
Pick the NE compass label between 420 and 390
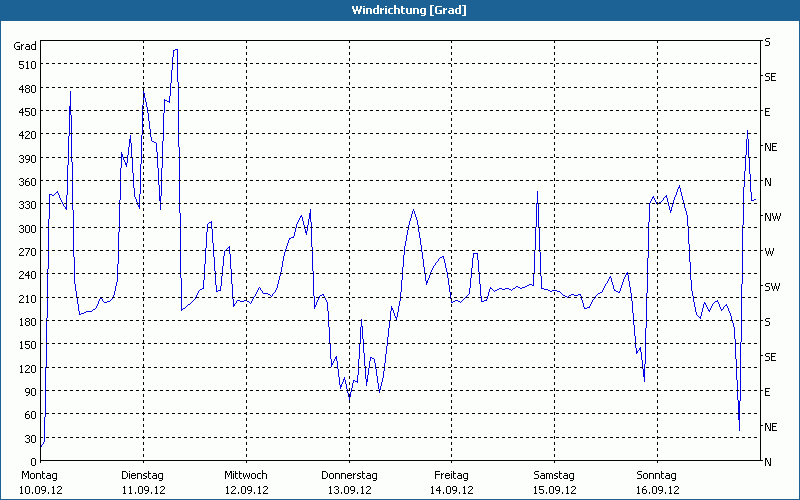770,147
